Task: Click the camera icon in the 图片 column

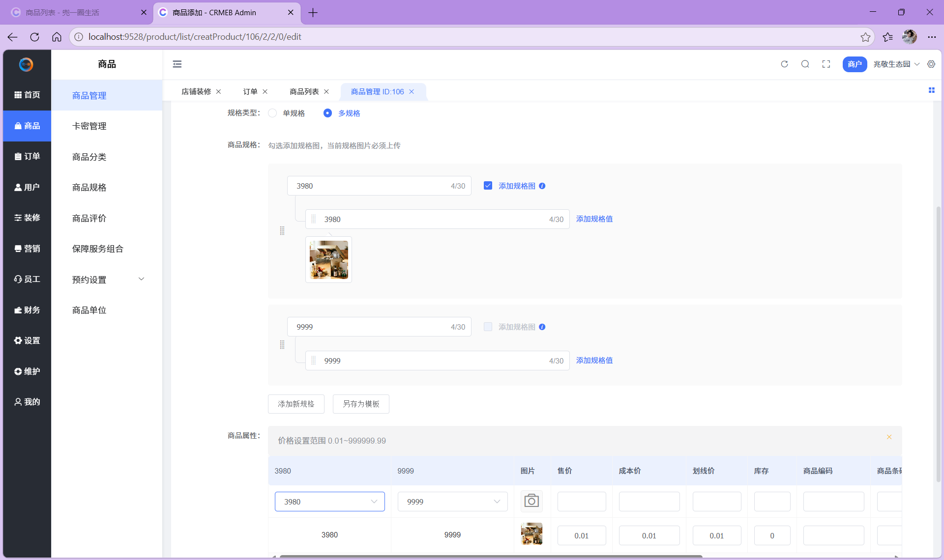Action: [531, 501]
